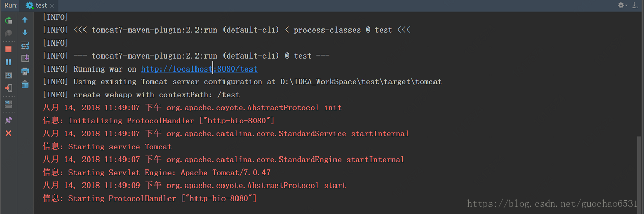Screen dimensions: 644x214
Task: Stop the running Tomcat process
Action: click(8, 49)
